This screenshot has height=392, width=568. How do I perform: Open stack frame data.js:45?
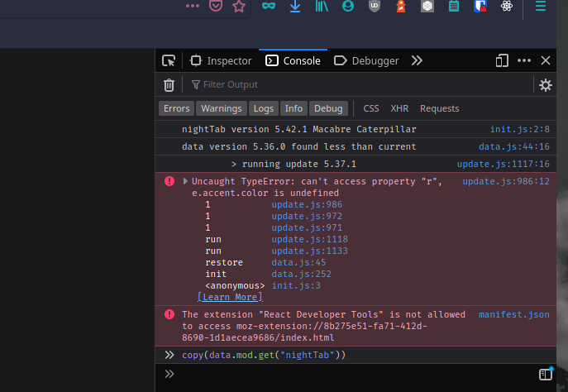(x=298, y=262)
